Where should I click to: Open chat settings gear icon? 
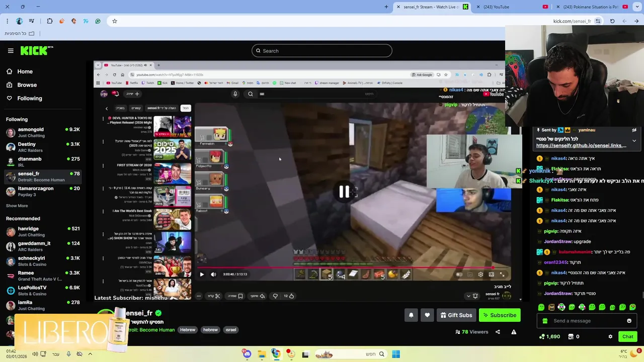[610, 336]
